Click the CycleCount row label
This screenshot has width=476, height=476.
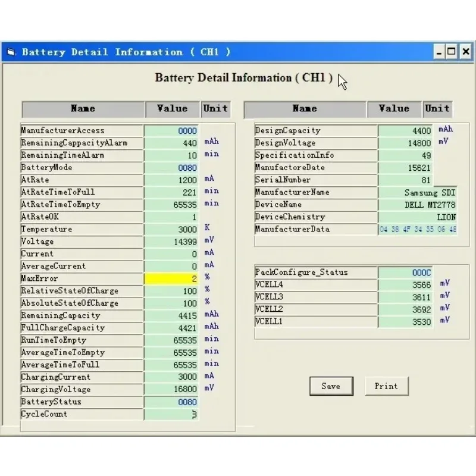(x=82, y=414)
